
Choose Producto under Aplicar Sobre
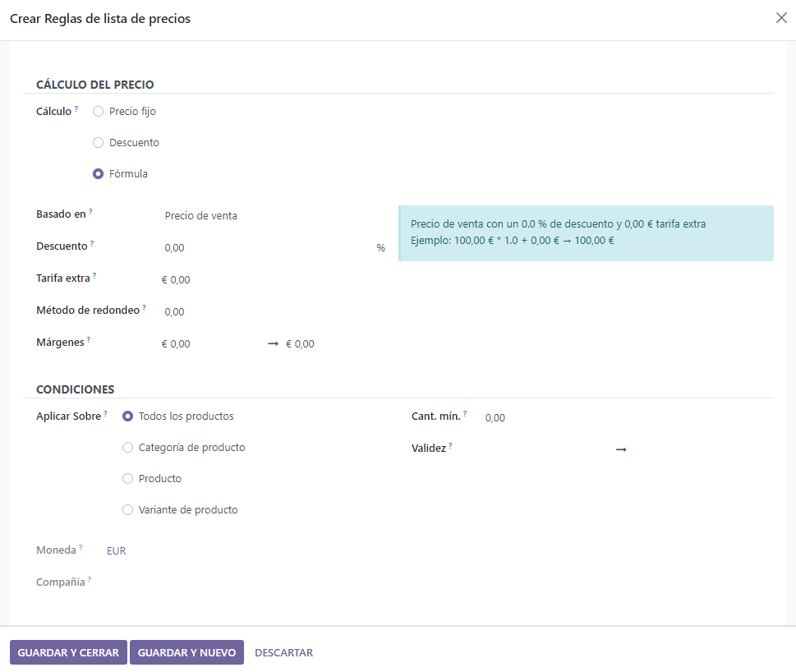(127, 479)
